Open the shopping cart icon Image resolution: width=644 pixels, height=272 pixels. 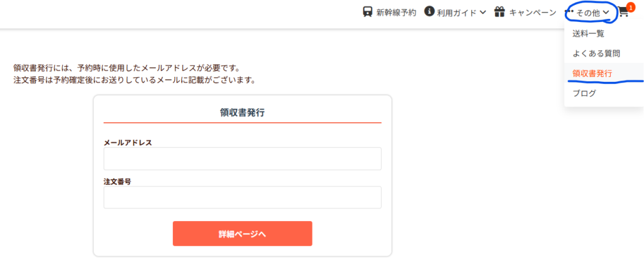tap(623, 13)
